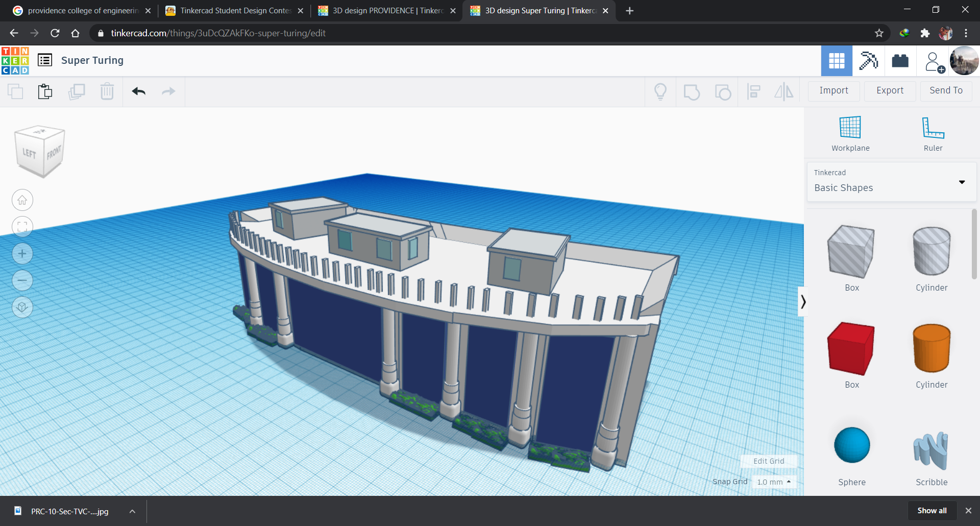Zoom in with the plus button

[x=22, y=254]
